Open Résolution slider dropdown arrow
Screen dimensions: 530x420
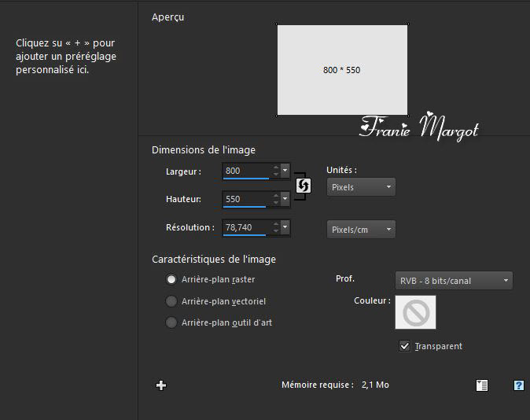[285, 227]
